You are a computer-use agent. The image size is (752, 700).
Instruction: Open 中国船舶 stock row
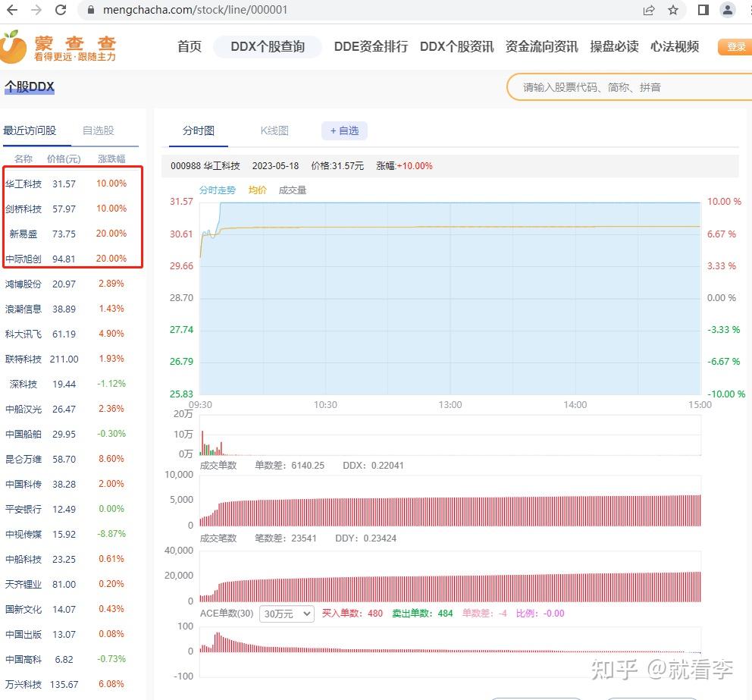[66, 434]
